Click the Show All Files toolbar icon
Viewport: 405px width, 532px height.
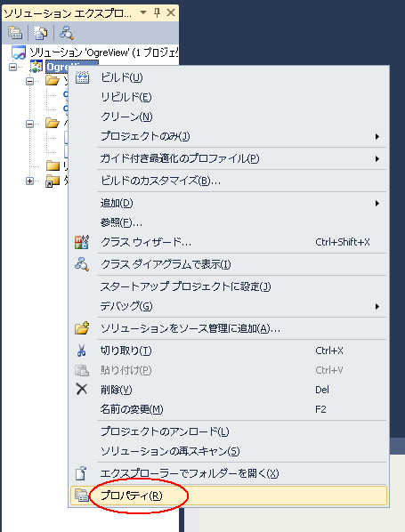pos(40,33)
